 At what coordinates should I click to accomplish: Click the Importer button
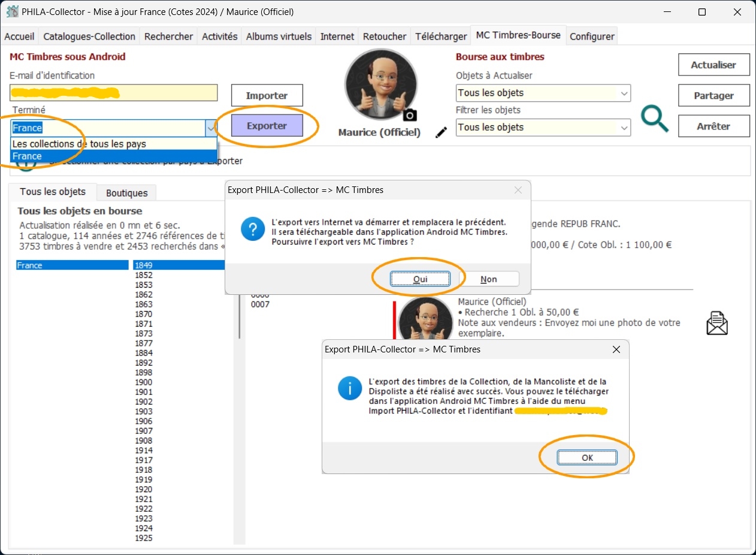267,96
